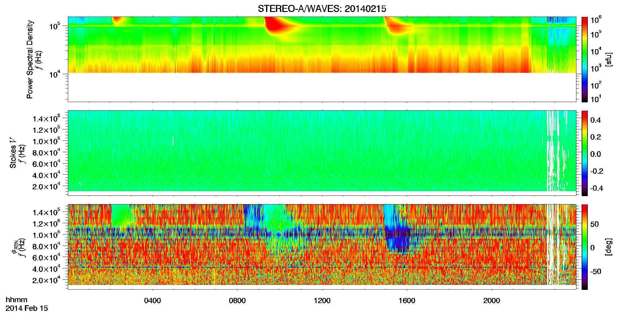The image size is (644, 332).
Task: Click the green patch near 0230 in phi panel
Action: pos(120,215)
